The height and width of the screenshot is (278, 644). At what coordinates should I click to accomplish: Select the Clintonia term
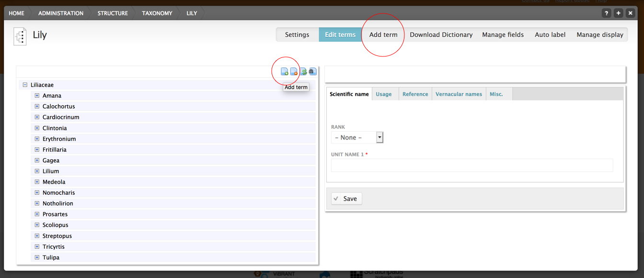[x=55, y=128]
